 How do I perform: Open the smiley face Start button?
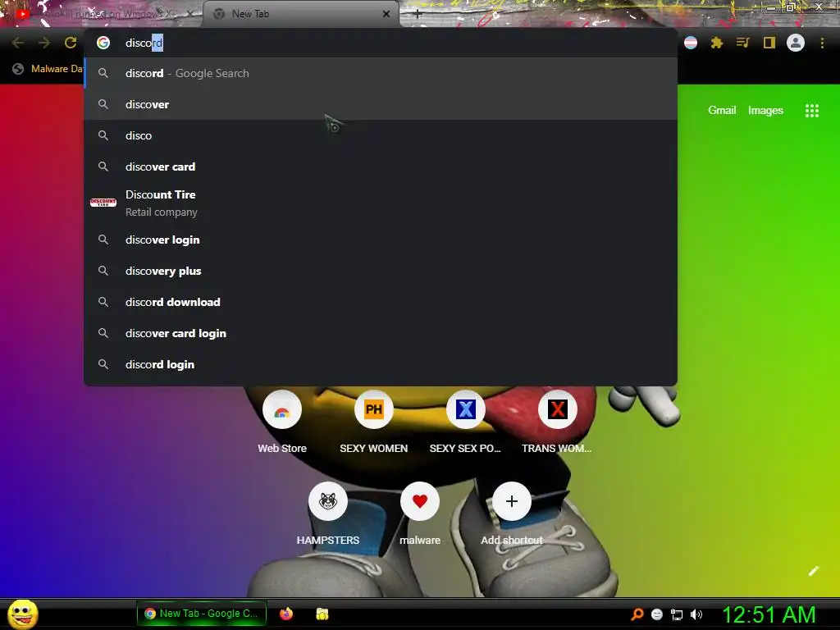coord(23,614)
